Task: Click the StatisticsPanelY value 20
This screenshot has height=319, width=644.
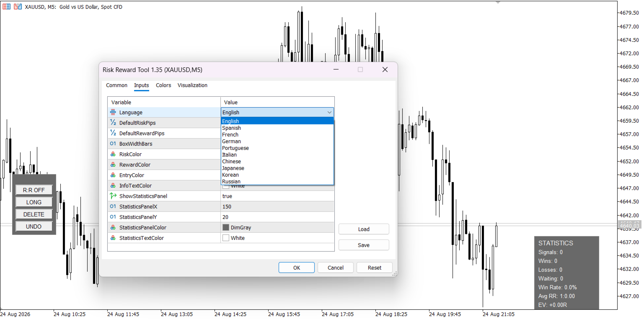Action: pos(277,217)
